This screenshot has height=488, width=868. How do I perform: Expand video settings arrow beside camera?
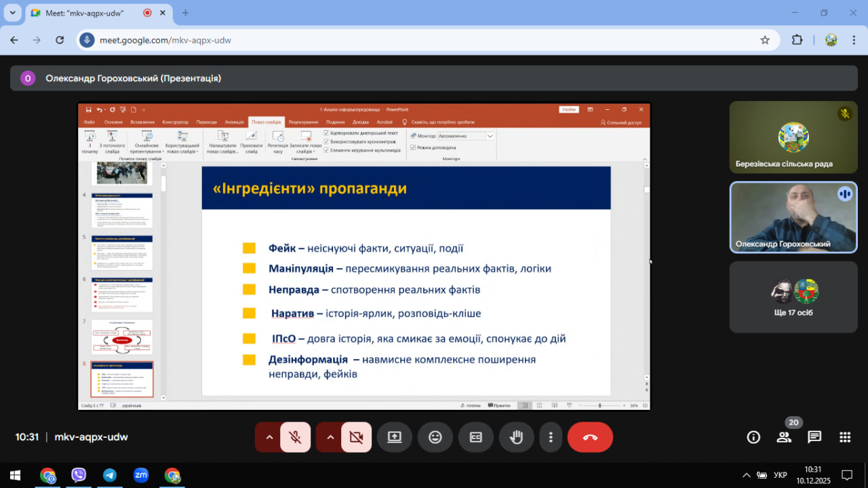pos(330,437)
